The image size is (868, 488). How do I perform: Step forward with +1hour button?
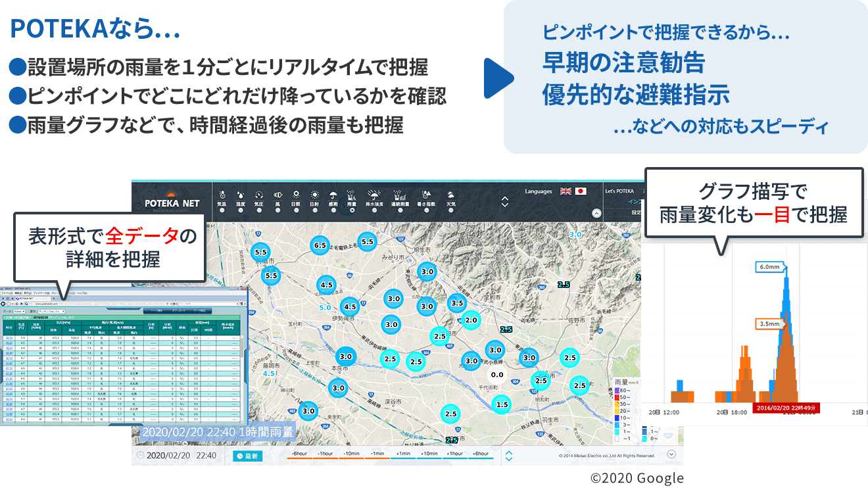[x=454, y=454]
